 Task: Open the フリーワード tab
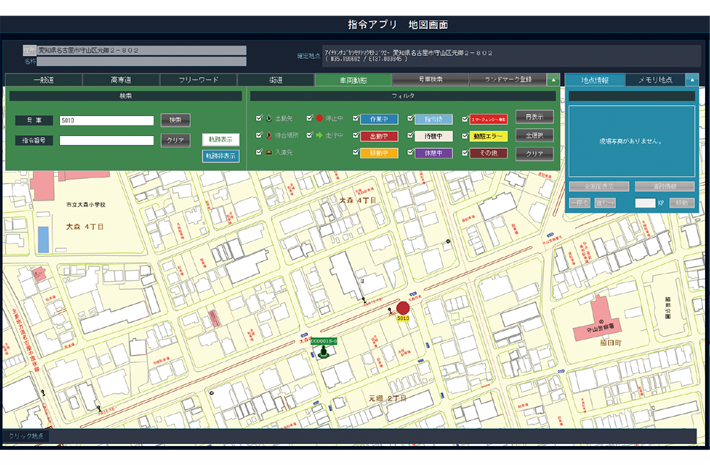(x=198, y=80)
